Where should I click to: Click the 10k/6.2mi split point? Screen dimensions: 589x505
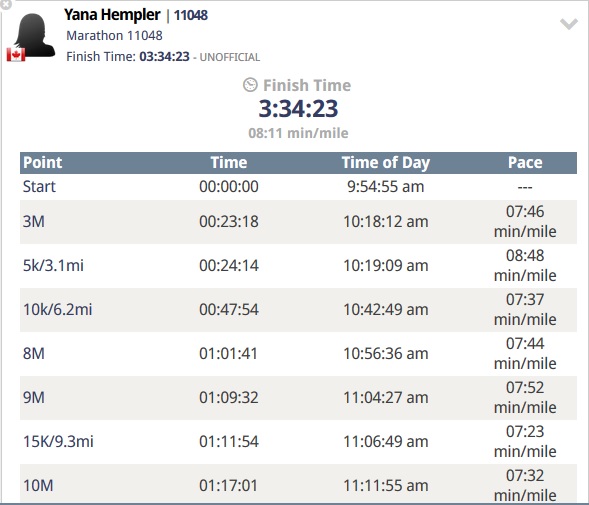click(57, 310)
